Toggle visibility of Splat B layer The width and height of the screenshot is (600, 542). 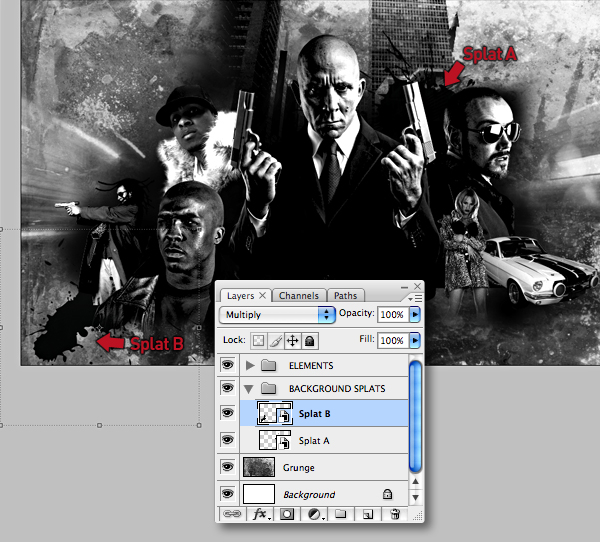228,413
